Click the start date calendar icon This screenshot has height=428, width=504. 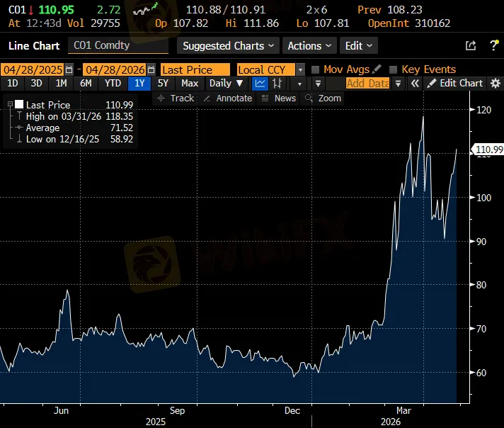tap(69, 69)
